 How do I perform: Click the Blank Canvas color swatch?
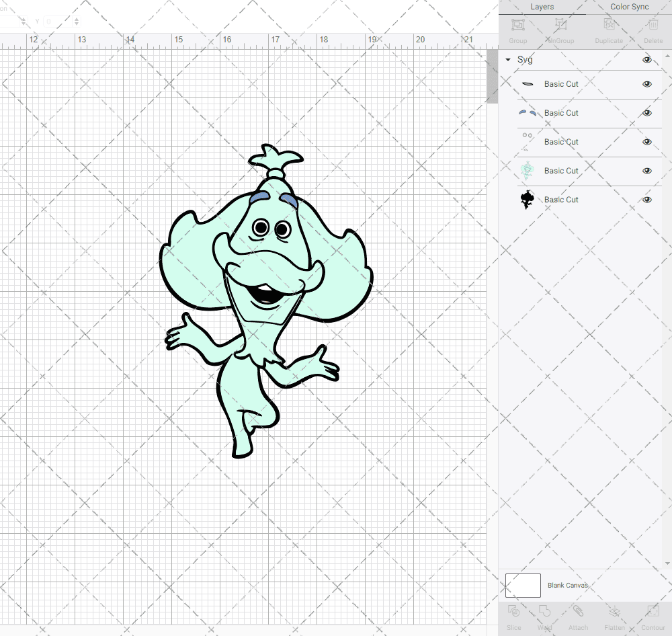pyautogui.click(x=523, y=586)
